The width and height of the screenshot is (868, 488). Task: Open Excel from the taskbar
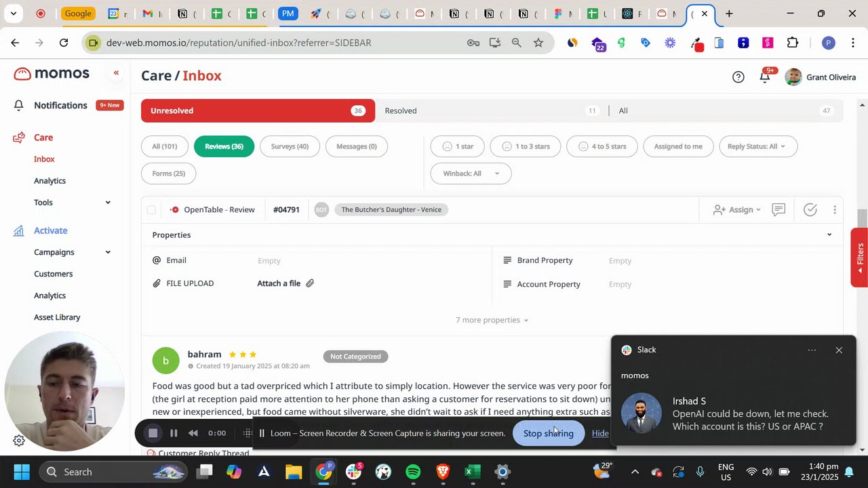click(x=473, y=472)
